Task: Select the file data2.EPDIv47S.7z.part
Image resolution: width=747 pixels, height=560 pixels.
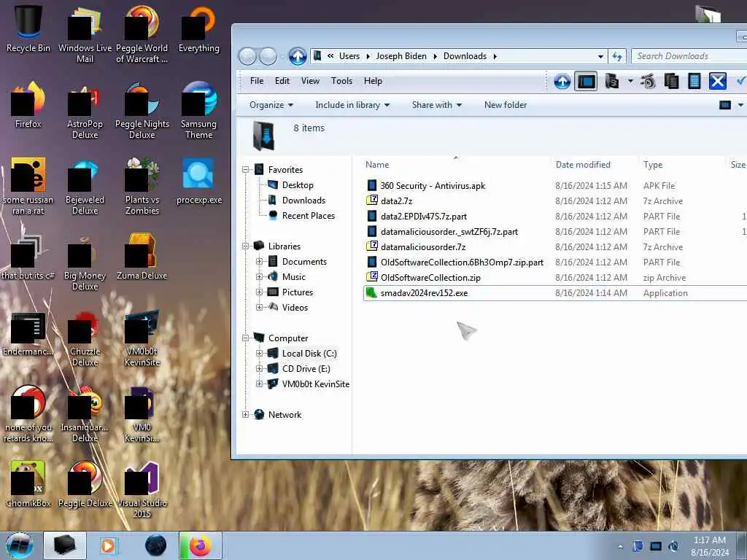Action: [x=424, y=216]
